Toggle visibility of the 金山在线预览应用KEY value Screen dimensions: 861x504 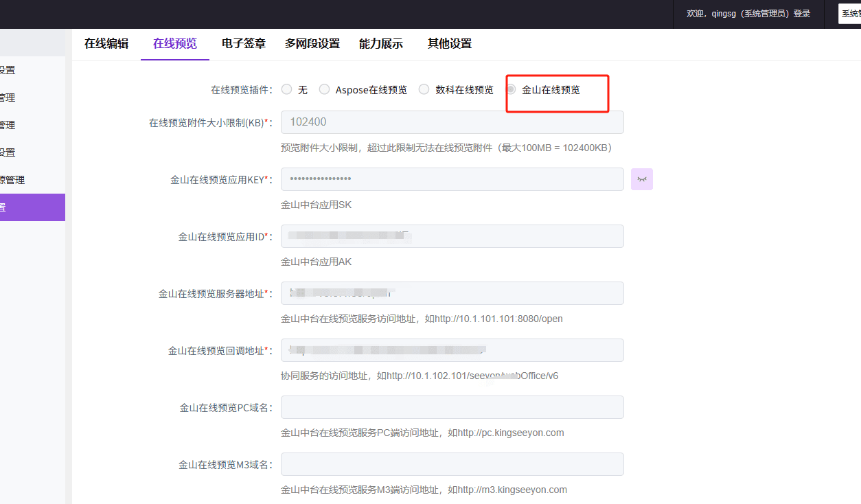coord(642,179)
